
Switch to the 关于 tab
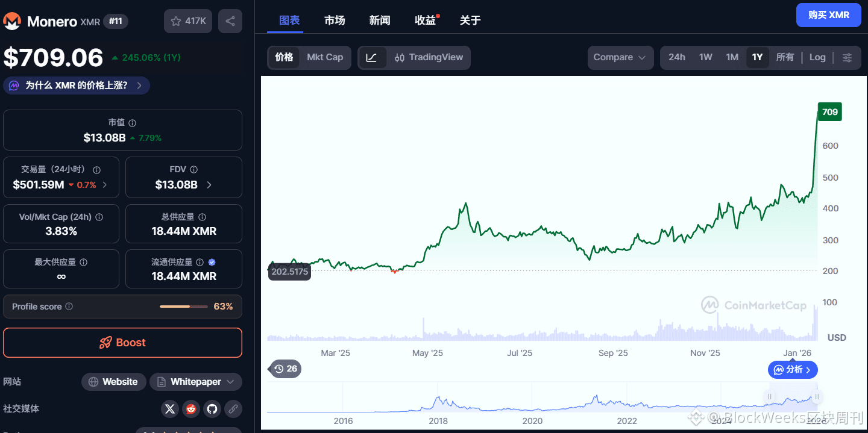[x=470, y=20]
